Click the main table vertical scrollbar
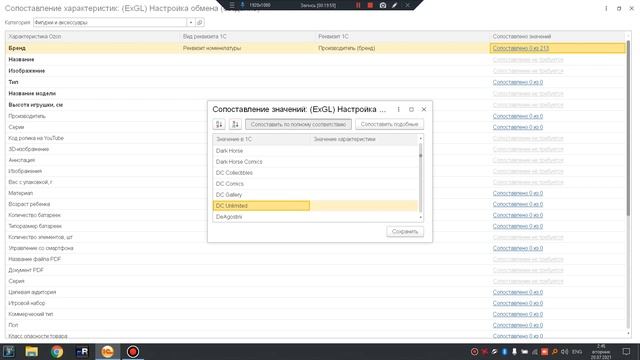The height and width of the screenshot is (360, 640). click(x=629, y=127)
